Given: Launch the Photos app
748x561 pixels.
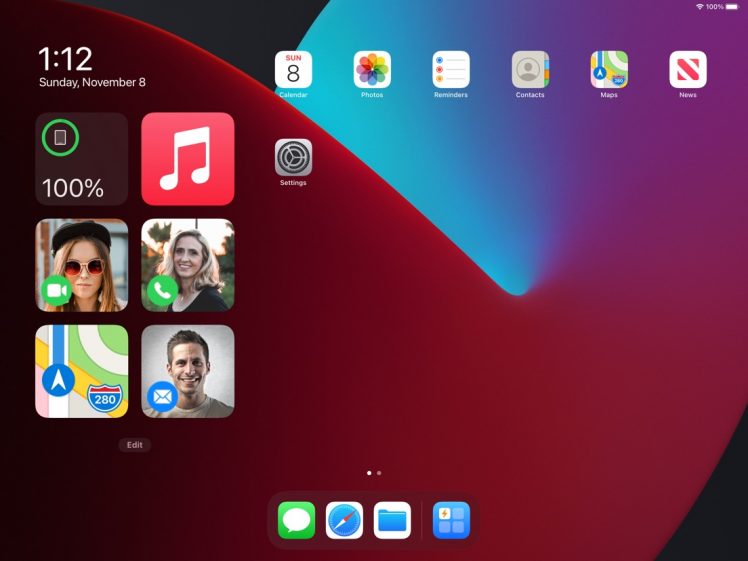Looking at the screenshot, I should (372, 69).
